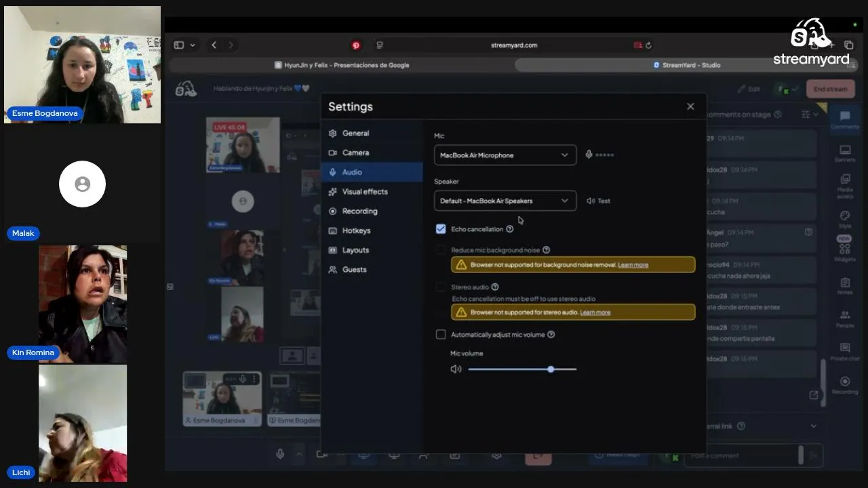This screenshot has height=488, width=868.
Task: Open the Style palette icon
Action: [x=845, y=219]
